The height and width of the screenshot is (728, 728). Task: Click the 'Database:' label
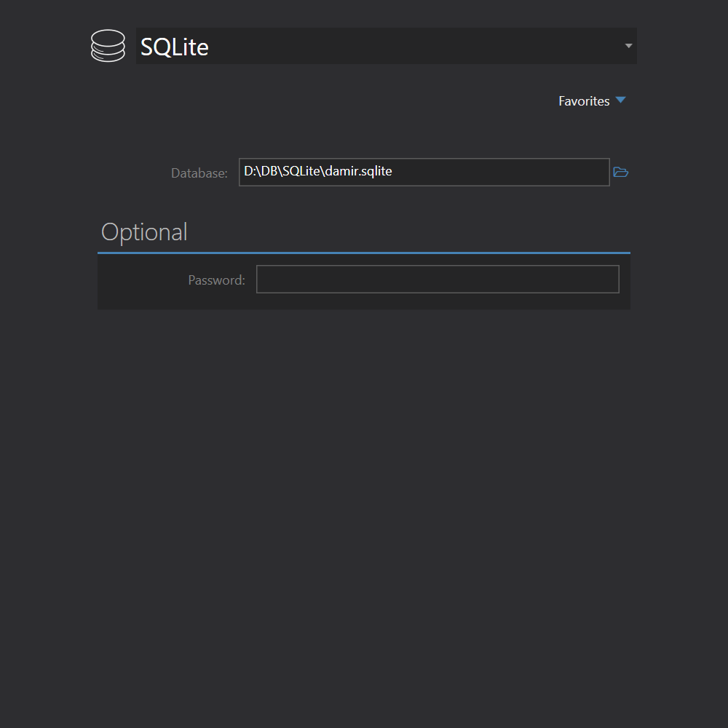coord(199,173)
